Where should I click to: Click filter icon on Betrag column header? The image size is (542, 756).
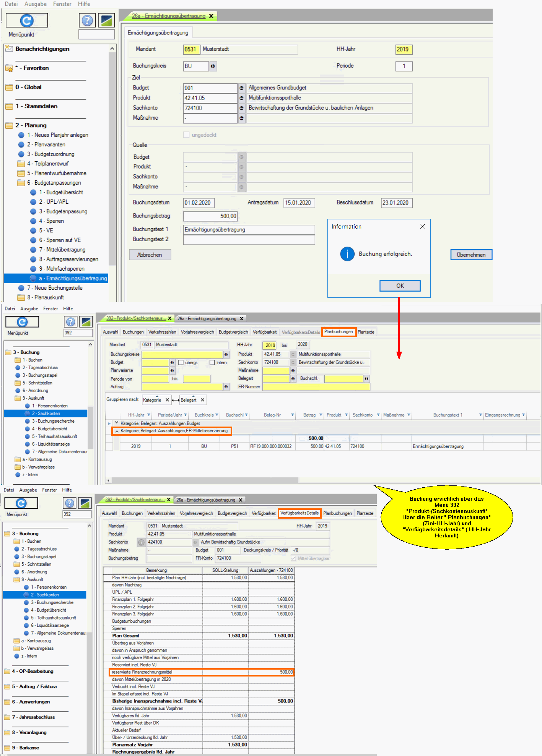321,415
